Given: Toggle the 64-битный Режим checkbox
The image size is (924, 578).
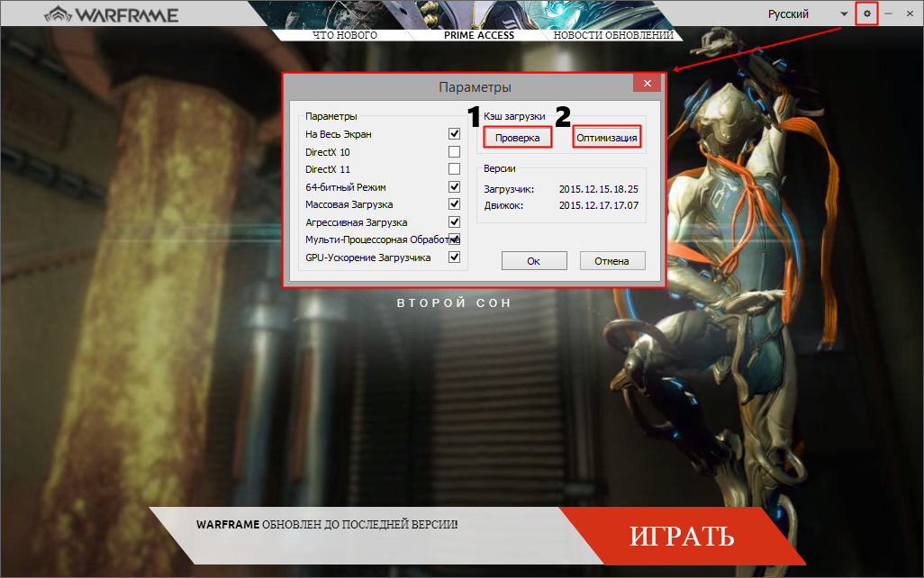Looking at the screenshot, I should click(x=455, y=187).
